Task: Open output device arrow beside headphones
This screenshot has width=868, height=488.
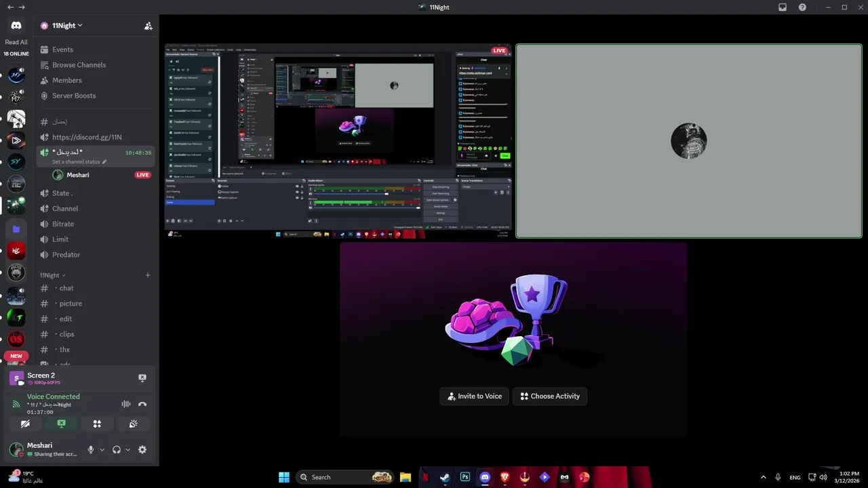Action: click(x=127, y=449)
